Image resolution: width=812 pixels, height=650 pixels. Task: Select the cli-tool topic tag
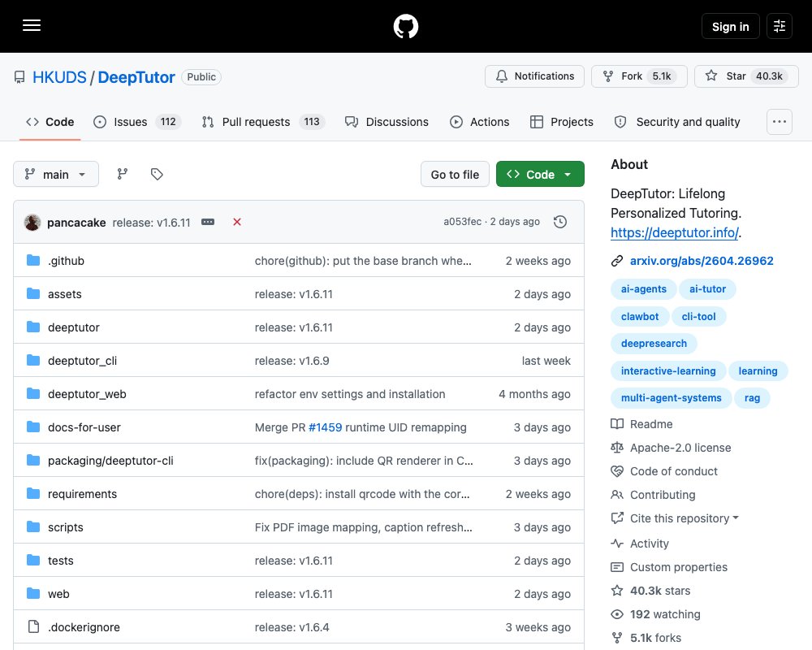(x=698, y=317)
